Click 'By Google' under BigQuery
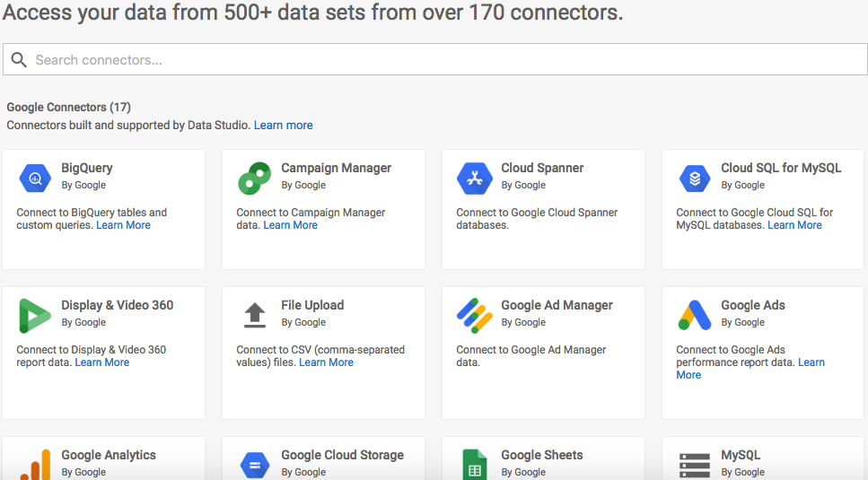The image size is (868, 480). pyautogui.click(x=83, y=185)
